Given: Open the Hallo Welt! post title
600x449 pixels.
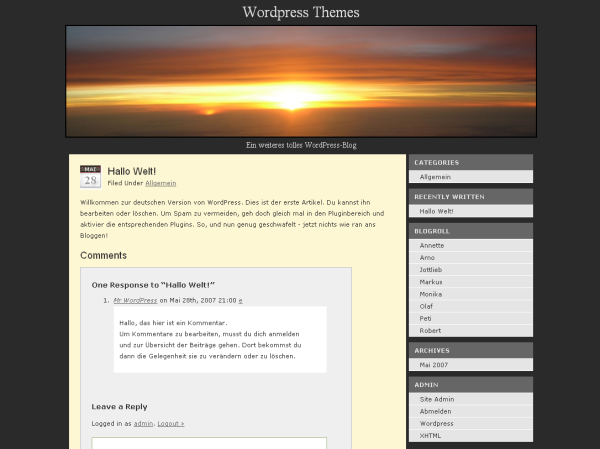Looking at the screenshot, I should click(132, 171).
